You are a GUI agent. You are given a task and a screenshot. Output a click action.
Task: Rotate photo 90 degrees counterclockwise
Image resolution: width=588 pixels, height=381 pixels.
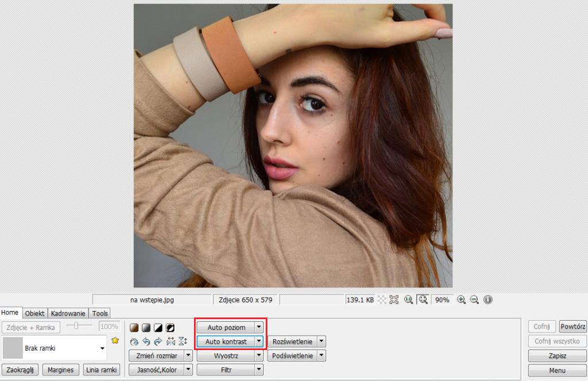146,341
